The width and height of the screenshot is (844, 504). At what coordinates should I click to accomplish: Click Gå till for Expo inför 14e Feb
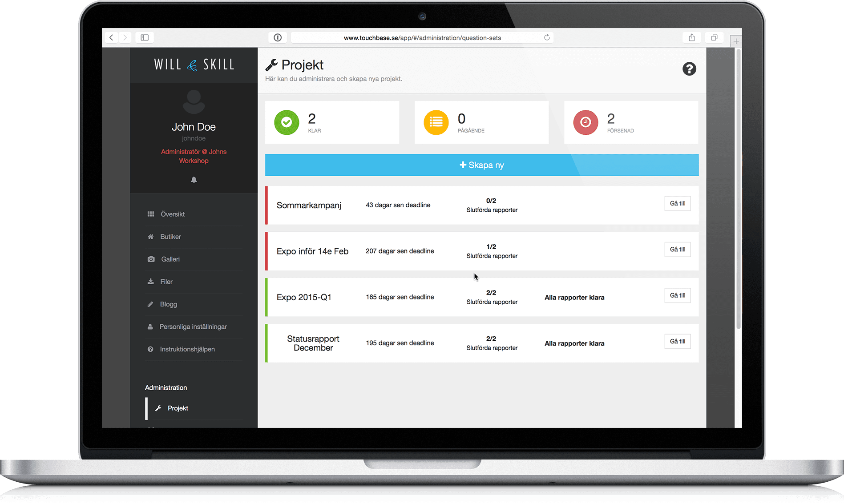pos(678,250)
